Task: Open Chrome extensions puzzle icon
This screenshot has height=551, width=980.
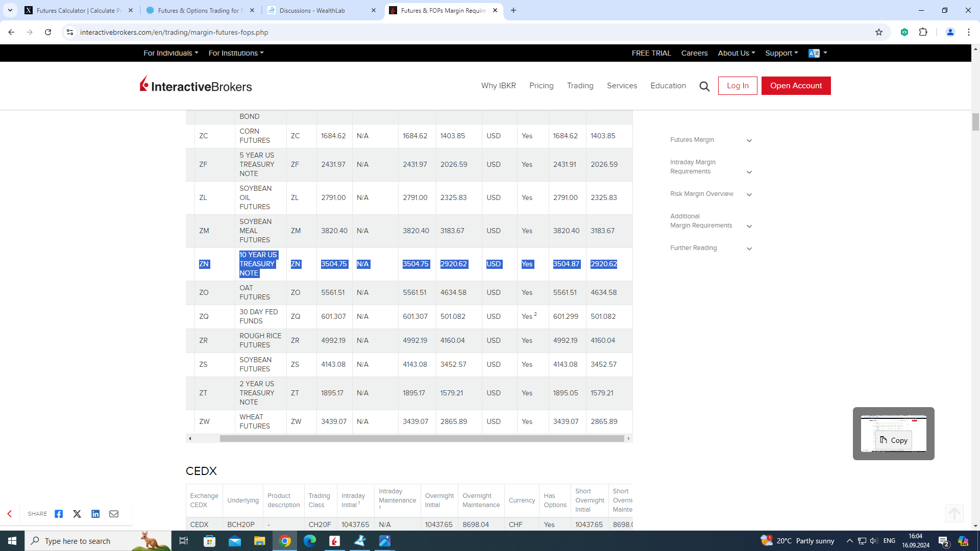Action: tap(923, 32)
